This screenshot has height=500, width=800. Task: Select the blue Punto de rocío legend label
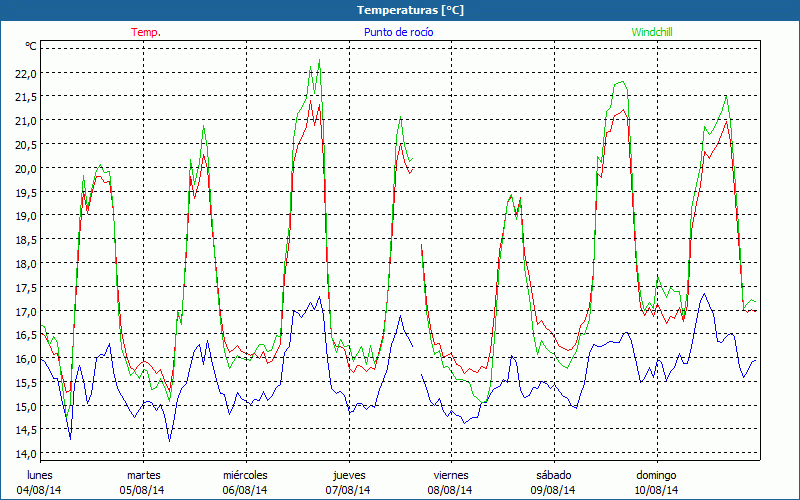coord(398,32)
